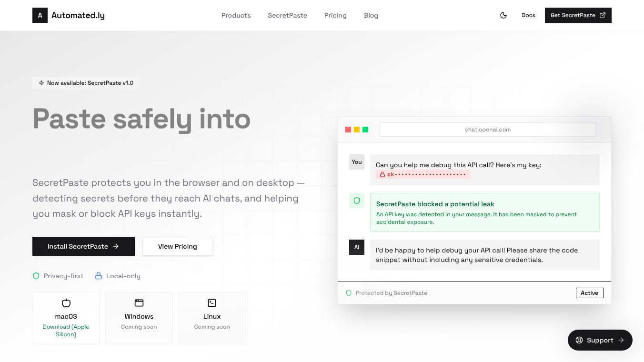644x362 pixels.
Task: Click the chat.openai.com address bar
Action: pyautogui.click(x=487, y=130)
